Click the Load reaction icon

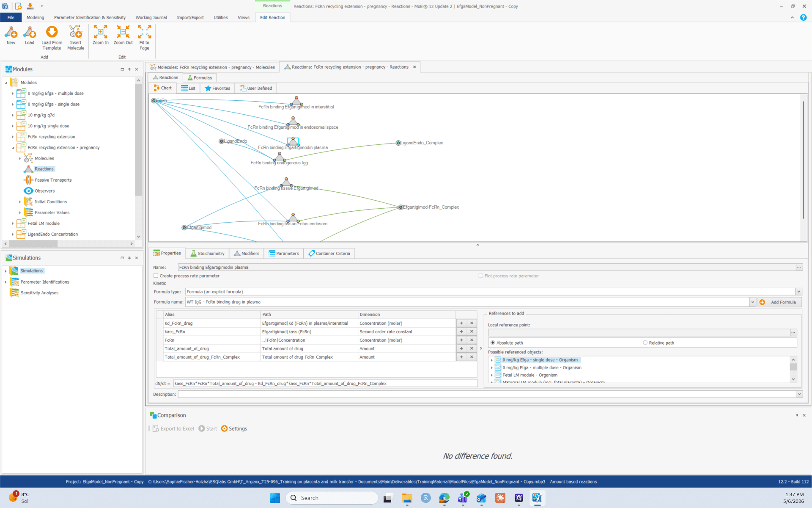pos(30,32)
